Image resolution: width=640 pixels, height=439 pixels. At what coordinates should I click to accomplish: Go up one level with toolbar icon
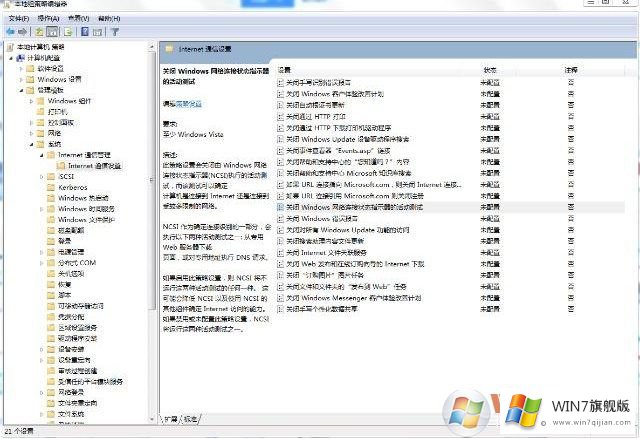pos(39,32)
